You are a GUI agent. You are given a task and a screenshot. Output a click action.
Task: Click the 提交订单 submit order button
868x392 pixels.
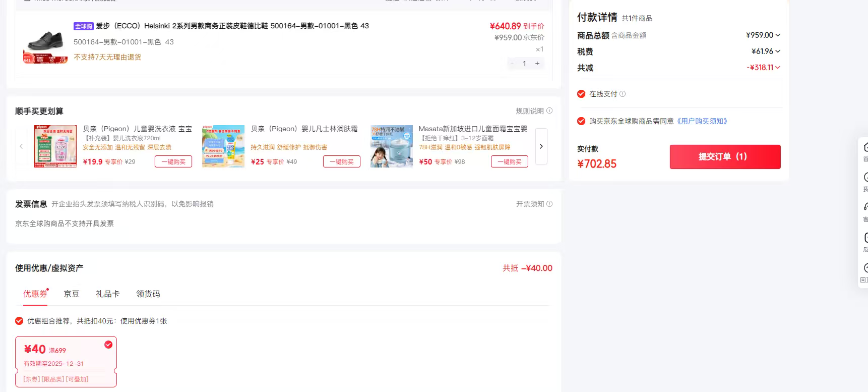pyautogui.click(x=725, y=157)
